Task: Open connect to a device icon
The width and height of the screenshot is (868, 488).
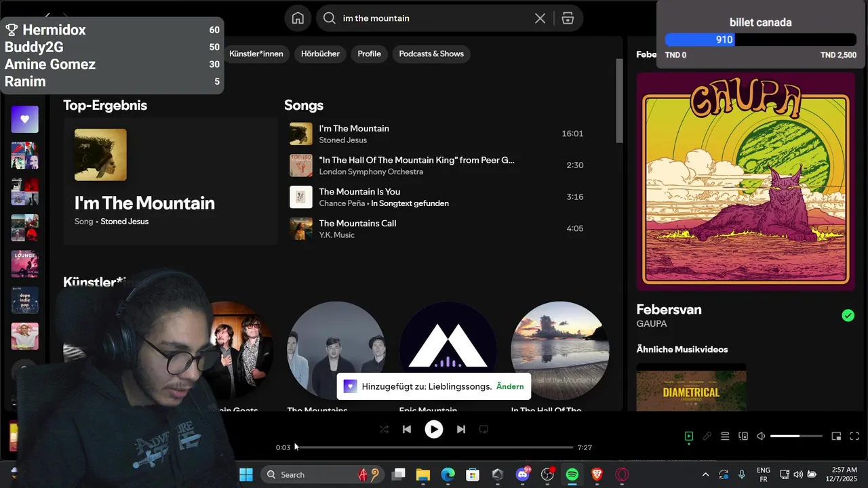Action: [743, 436]
